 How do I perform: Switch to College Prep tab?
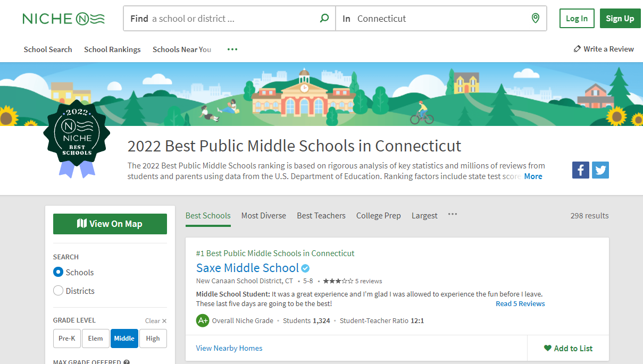coord(379,216)
